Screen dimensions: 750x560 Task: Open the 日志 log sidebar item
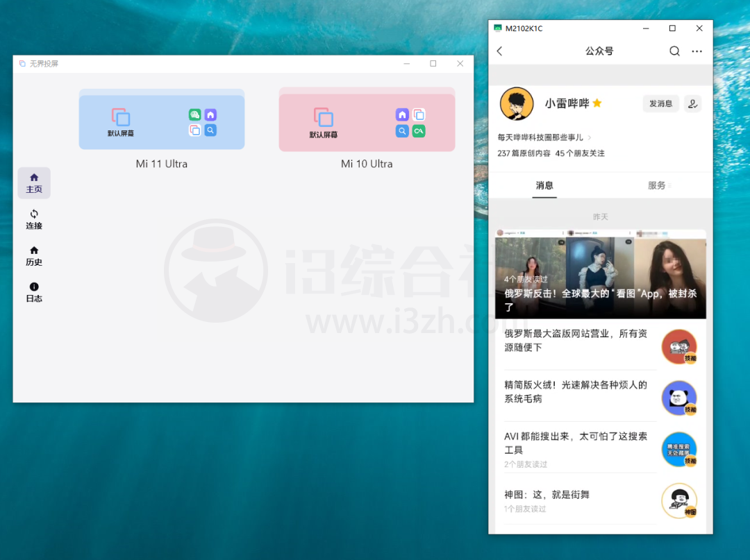tap(34, 292)
